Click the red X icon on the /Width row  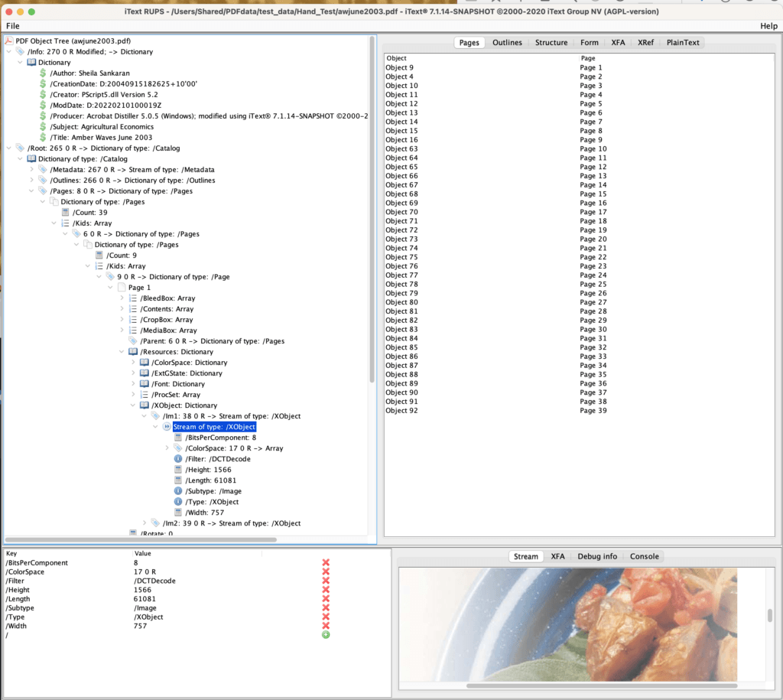326,625
